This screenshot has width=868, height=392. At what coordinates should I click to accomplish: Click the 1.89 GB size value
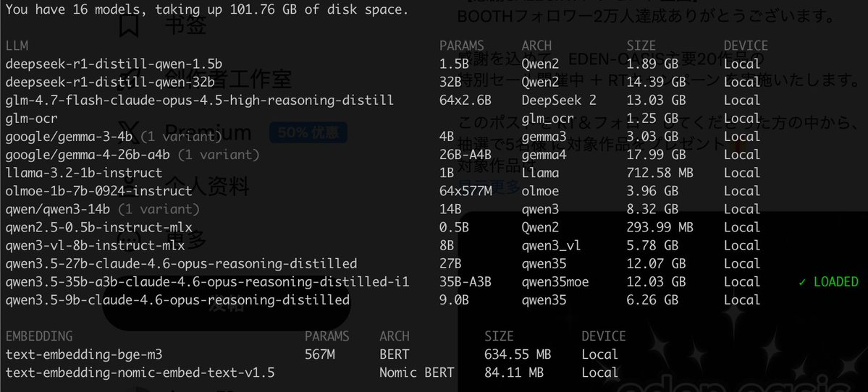point(653,64)
